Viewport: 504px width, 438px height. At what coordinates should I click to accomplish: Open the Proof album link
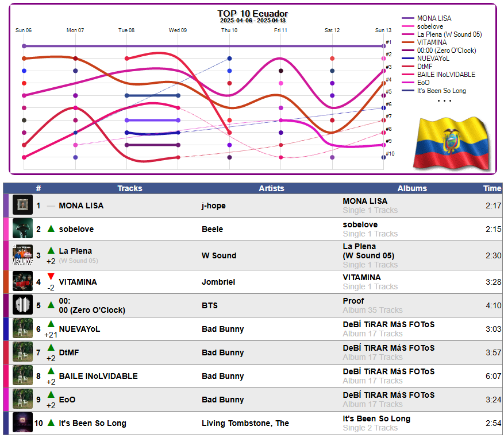(x=353, y=301)
